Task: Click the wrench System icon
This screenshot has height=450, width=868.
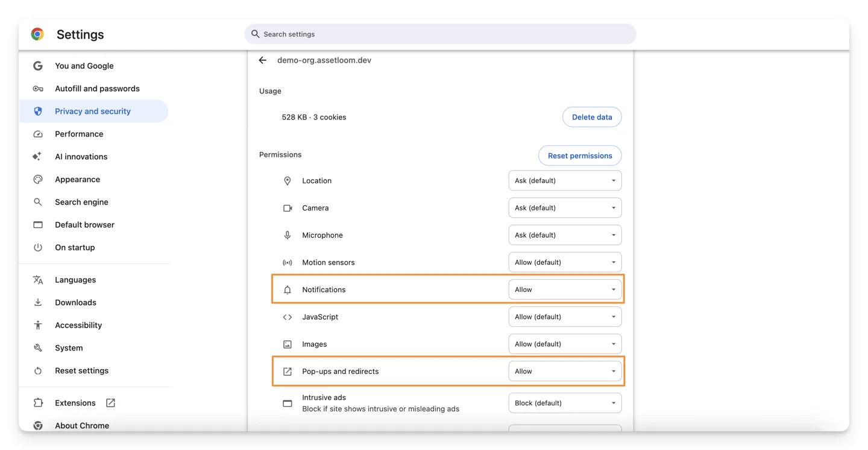Action: click(38, 348)
